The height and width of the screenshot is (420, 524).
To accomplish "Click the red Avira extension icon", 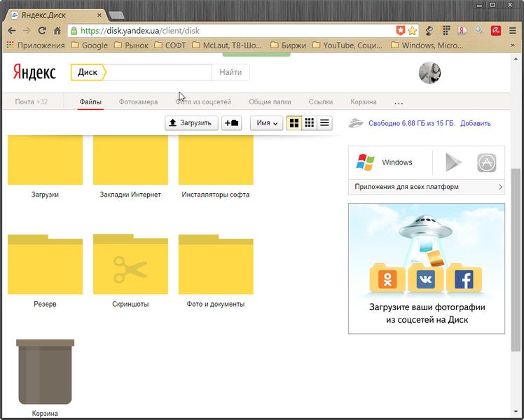I will click(496, 31).
